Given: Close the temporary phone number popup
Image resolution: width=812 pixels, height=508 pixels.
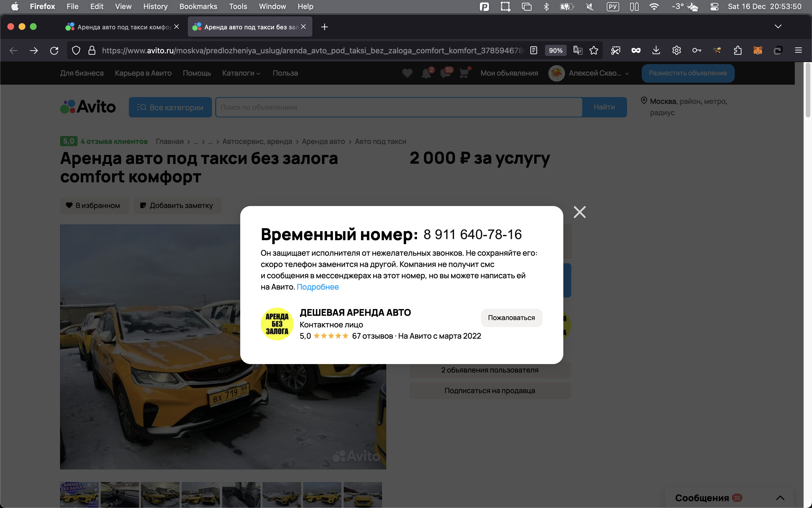Looking at the screenshot, I should [x=579, y=212].
